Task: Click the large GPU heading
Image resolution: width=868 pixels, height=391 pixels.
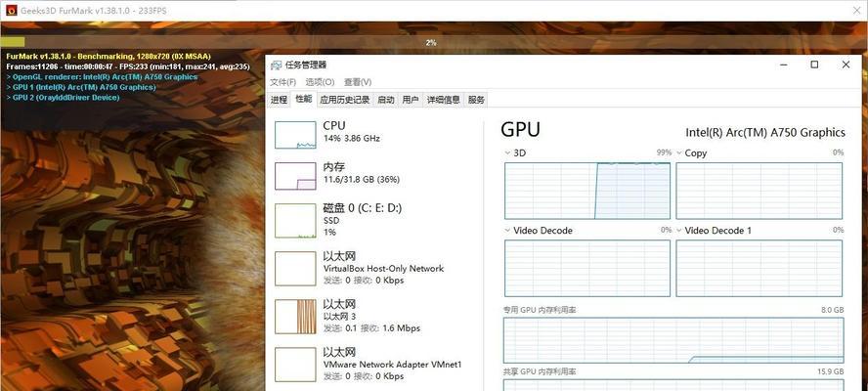Action: 520,130
